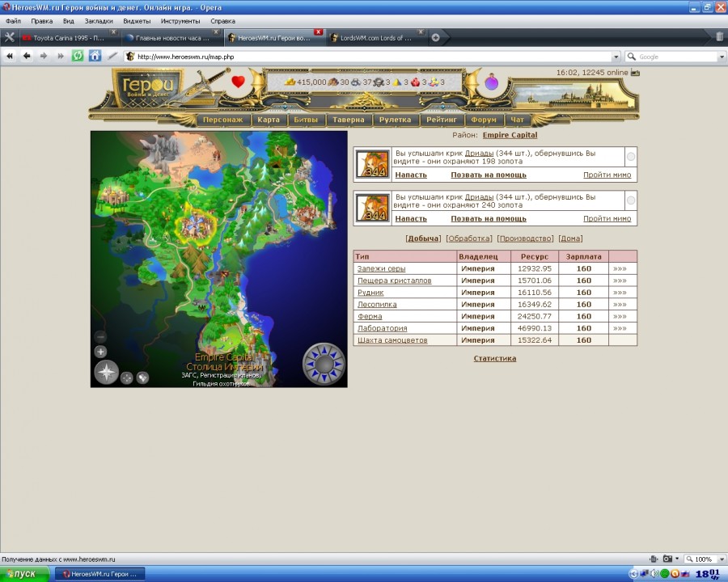
Task: Click the blue arrow navigation wheel
Action: 324,365
